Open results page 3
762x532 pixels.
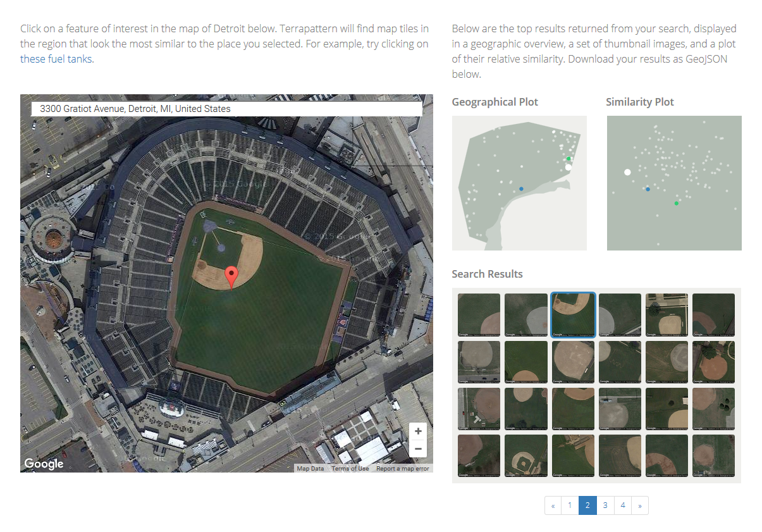click(x=605, y=505)
